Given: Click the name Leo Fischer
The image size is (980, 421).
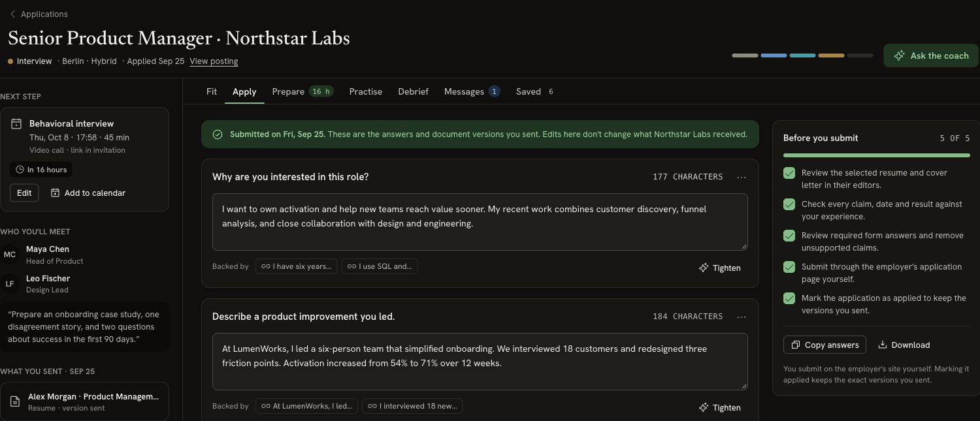Looking at the screenshot, I should click(48, 279).
